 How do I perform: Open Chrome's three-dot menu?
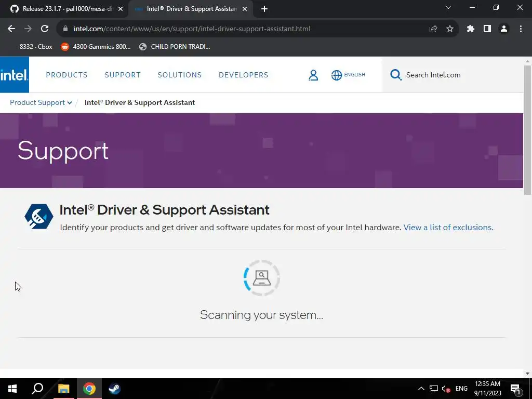tap(521, 29)
